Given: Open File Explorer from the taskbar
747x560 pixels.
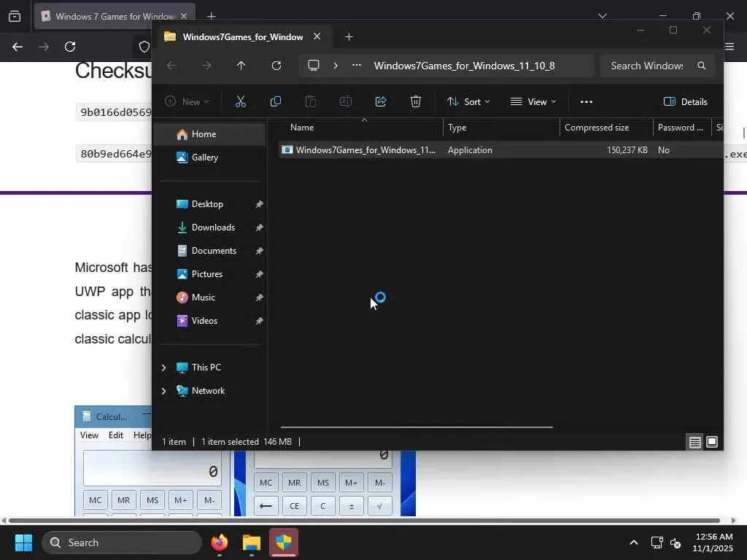Looking at the screenshot, I should click(252, 542).
